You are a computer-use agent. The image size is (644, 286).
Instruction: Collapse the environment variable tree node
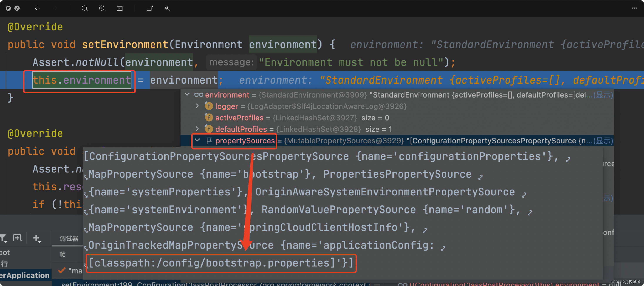pyautogui.click(x=187, y=94)
